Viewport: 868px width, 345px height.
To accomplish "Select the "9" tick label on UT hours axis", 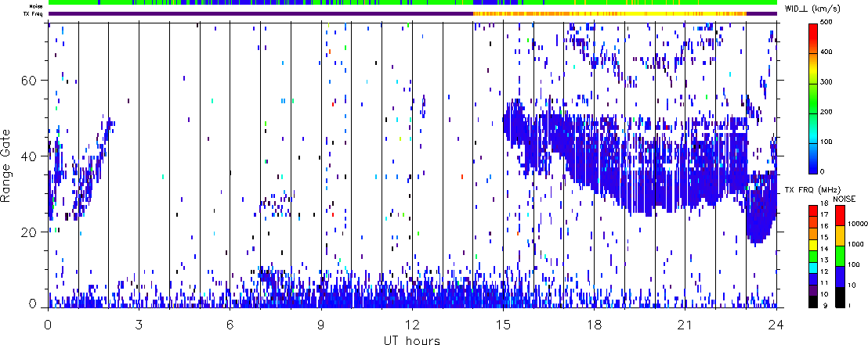I will (321, 324).
